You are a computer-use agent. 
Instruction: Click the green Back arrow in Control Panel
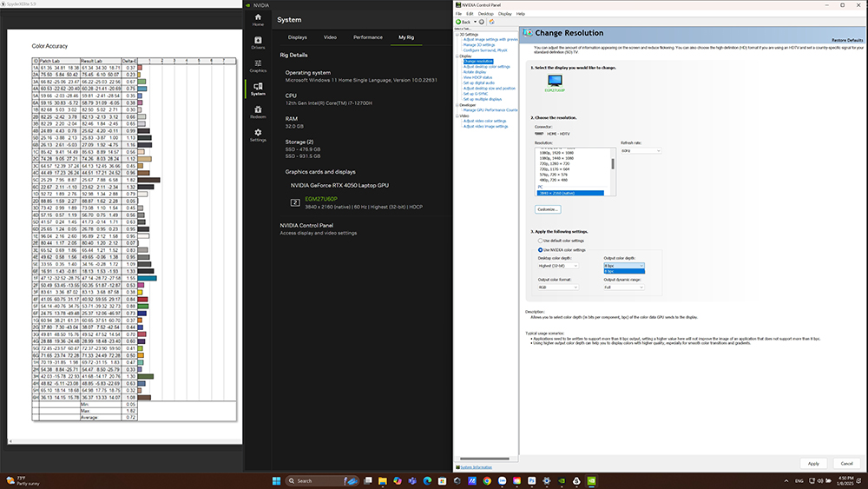pos(458,22)
